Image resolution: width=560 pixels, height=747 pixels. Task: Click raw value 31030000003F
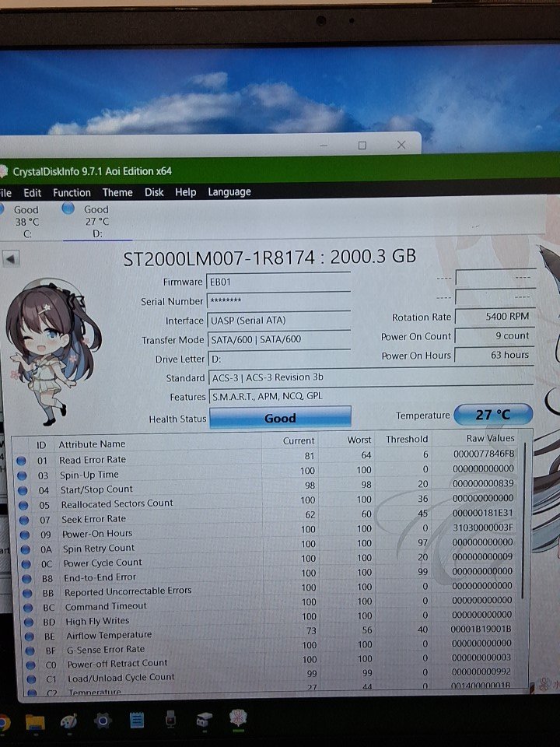coord(483,528)
